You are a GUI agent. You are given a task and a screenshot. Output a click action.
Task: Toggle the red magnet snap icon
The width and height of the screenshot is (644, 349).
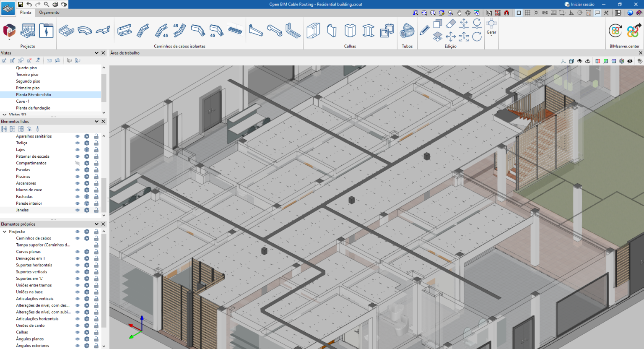(x=506, y=13)
